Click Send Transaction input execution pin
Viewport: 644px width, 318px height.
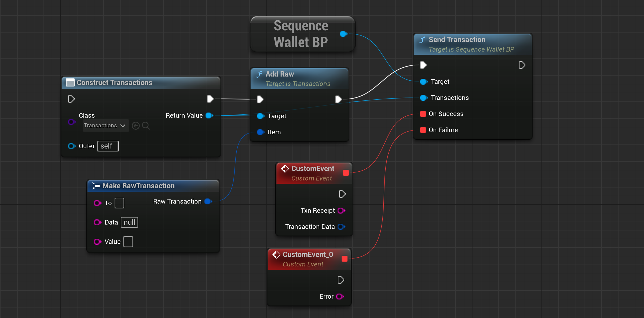(x=423, y=65)
